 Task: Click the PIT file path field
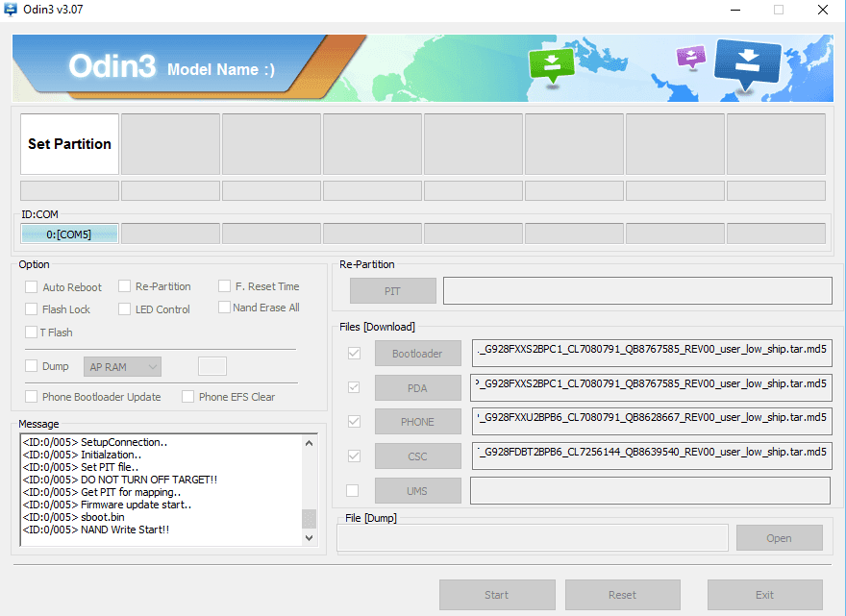point(637,291)
